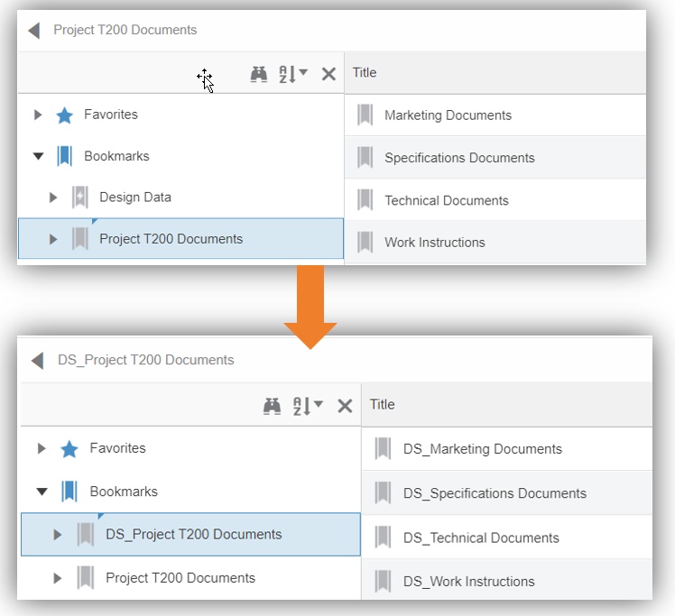Collapse the Bookmarks node in lower panel

tap(42, 492)
